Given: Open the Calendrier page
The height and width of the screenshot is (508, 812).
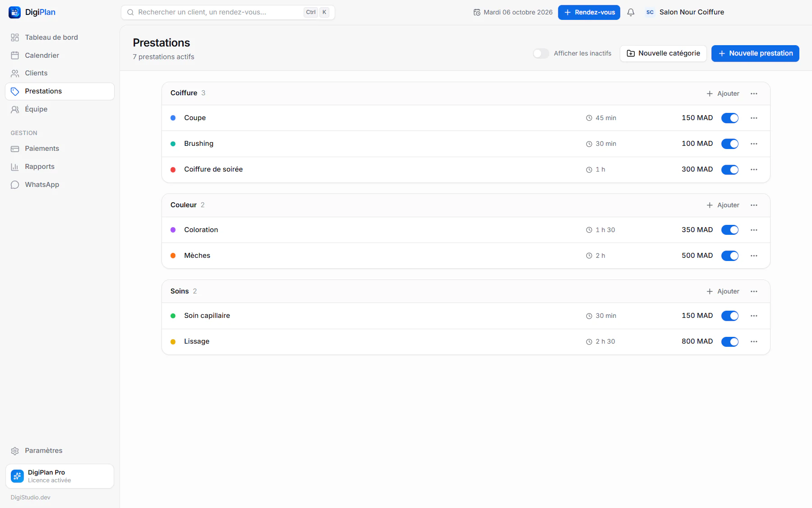Looking at the screenshot, I should click(60, 56).
